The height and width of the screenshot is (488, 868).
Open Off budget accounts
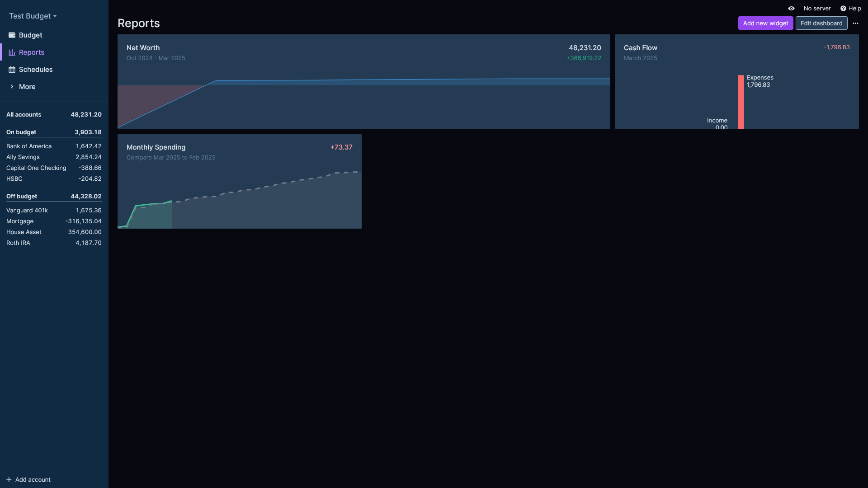click(54, 197)
